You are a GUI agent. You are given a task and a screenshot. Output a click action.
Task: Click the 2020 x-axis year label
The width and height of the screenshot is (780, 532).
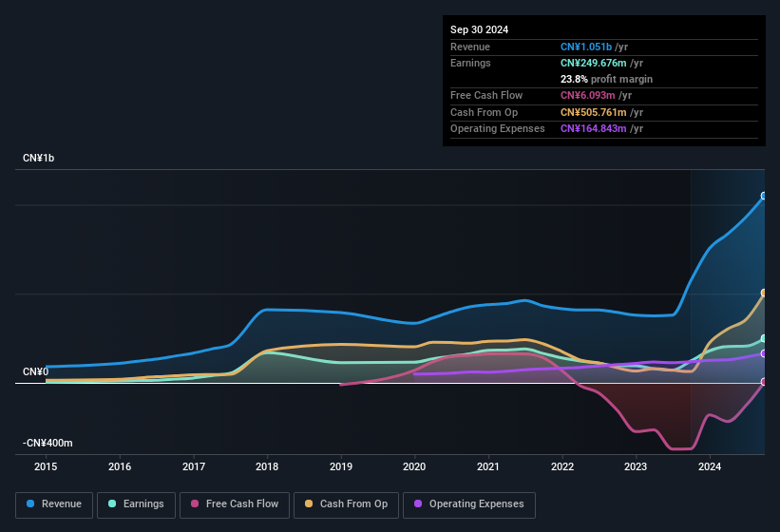tap(414, 466)
